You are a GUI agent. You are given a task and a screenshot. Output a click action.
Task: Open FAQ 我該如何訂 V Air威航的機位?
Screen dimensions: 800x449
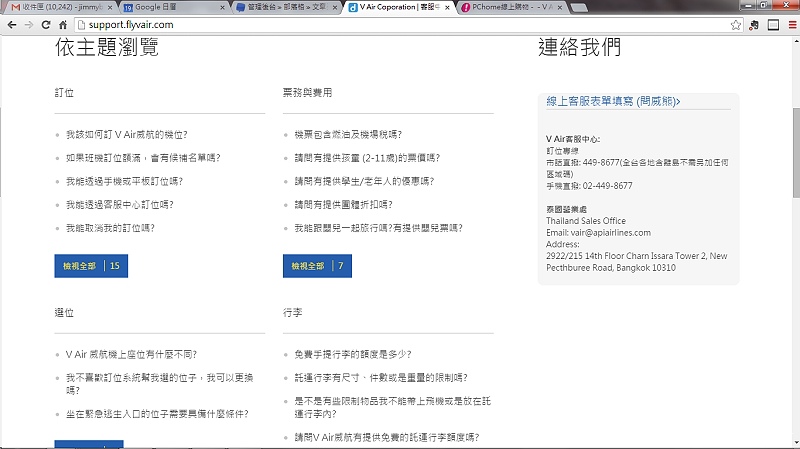pyautogui.click(x=127, y=135)
